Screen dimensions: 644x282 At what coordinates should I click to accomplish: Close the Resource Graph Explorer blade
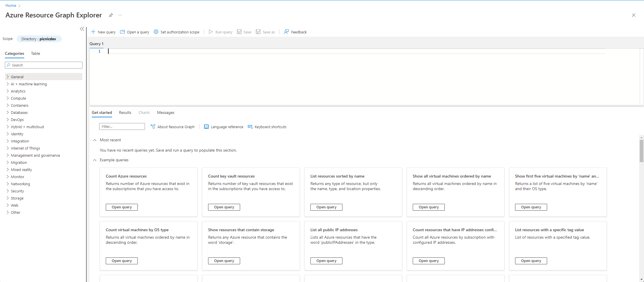point(634,15)
